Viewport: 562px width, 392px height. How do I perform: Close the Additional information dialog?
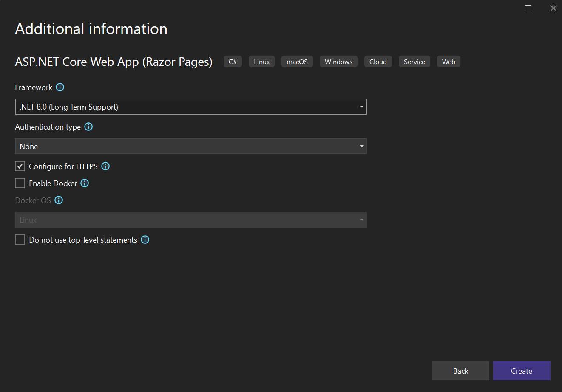tap(553, 8)
